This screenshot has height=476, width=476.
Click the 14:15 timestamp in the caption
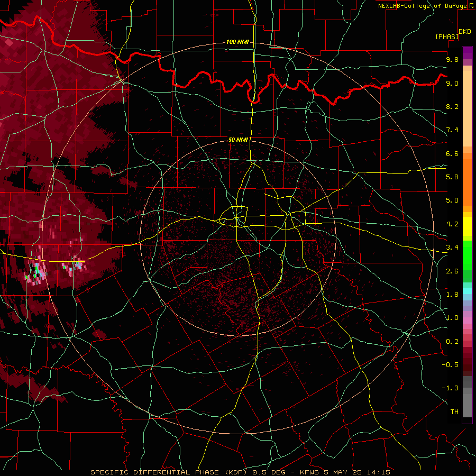(x=379, y=472)
